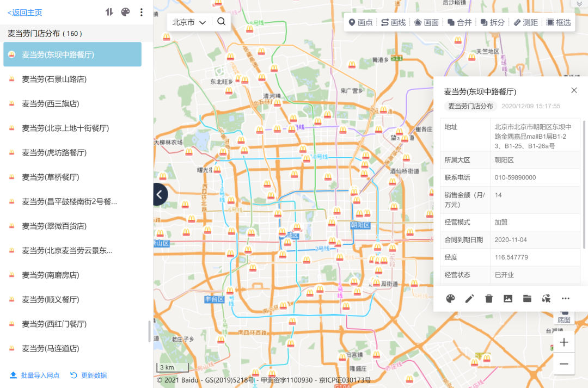The image size is (588, 388).
Task: Click the pencil edit icon in store panel
Action: pyautogui.click(x=469, y=298)
